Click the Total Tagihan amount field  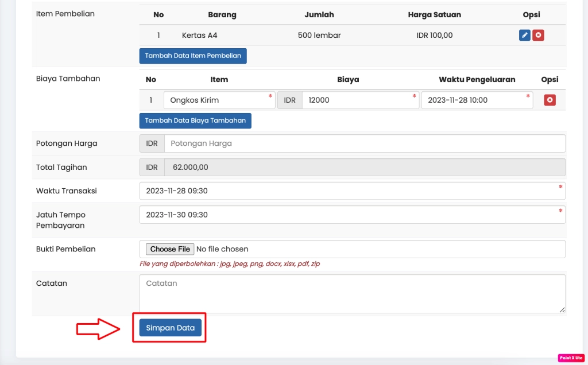coord(364,168)
